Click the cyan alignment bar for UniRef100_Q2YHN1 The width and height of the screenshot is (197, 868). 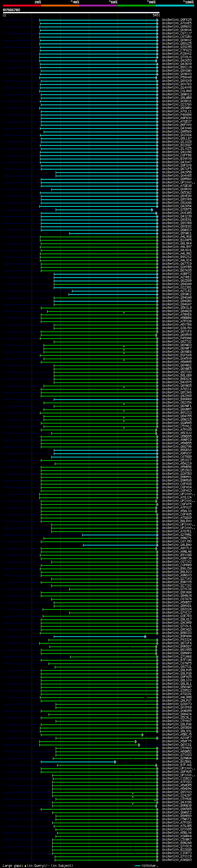pyautogui.click(x=120, y=535)
